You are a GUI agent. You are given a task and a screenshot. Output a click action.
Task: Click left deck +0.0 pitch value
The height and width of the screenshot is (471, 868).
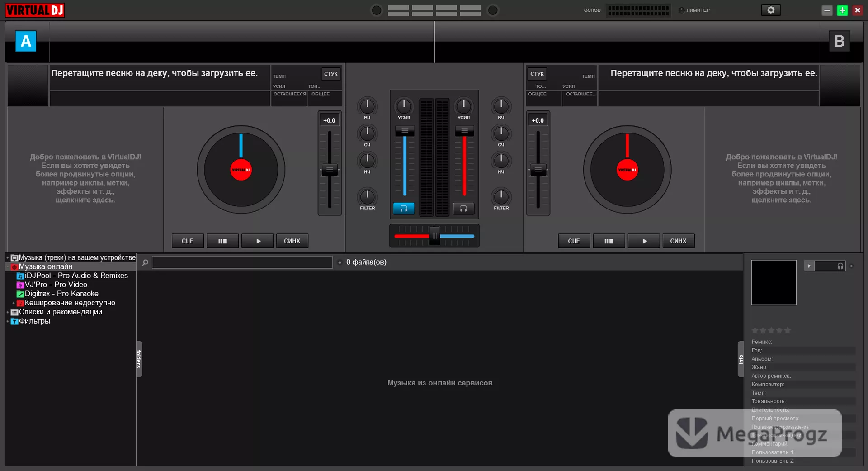330,120
